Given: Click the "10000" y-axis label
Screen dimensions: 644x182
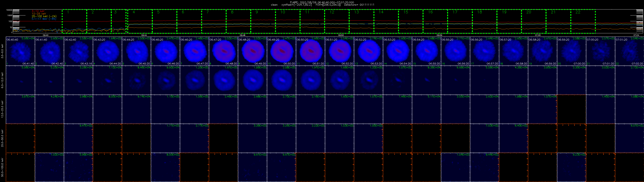Looking at the screenshot, I should [x=9, y=10].
